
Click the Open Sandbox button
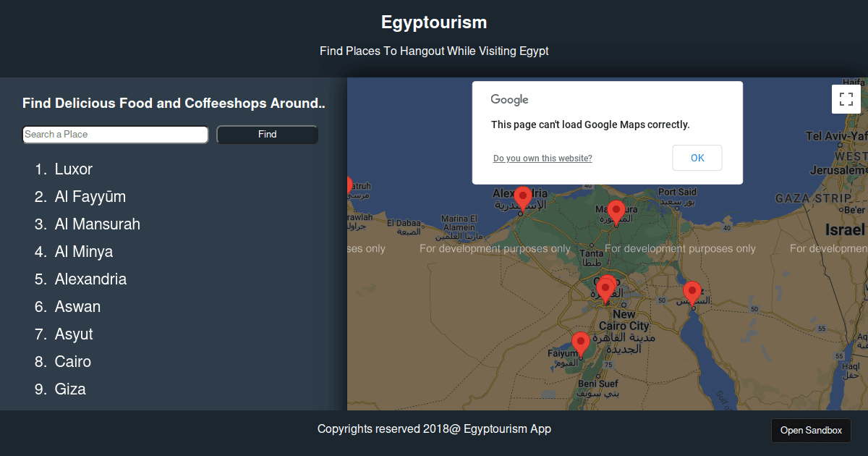(x=811, y=431)
